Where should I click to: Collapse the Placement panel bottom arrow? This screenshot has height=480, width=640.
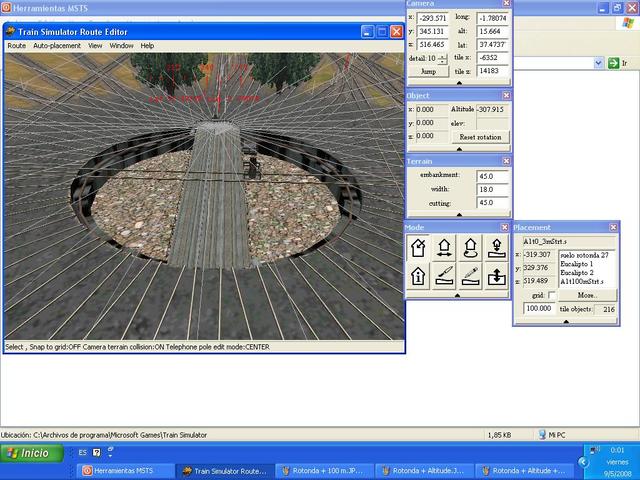click(x=567, y=322)
